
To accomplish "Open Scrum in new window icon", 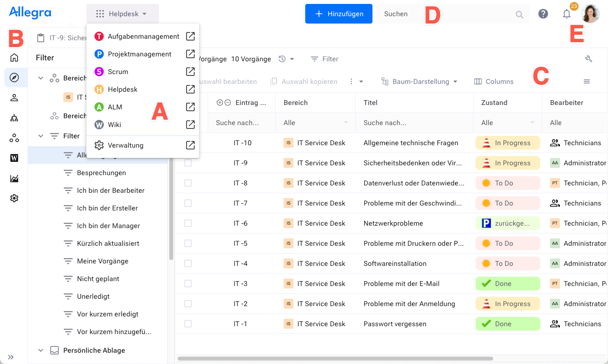I will pos(190,72).
